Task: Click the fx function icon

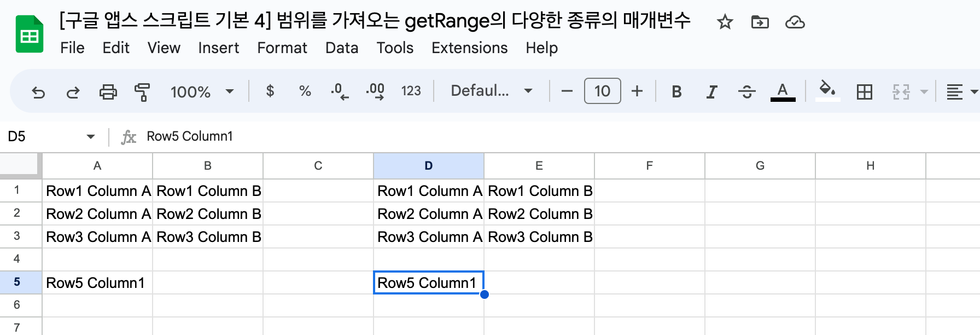Action: pos(129,137)
